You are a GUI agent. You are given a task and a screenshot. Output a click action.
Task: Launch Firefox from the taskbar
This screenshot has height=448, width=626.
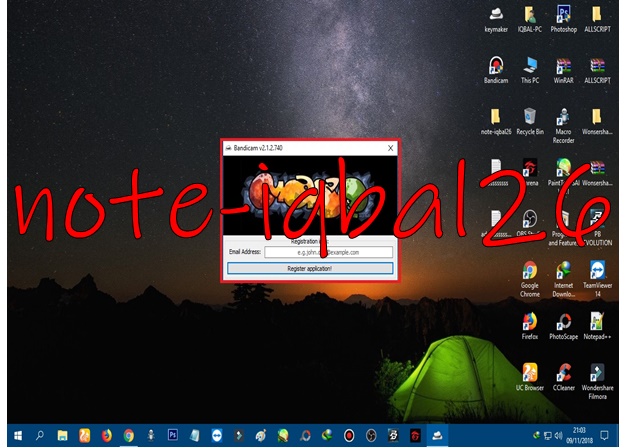[106, 436]
